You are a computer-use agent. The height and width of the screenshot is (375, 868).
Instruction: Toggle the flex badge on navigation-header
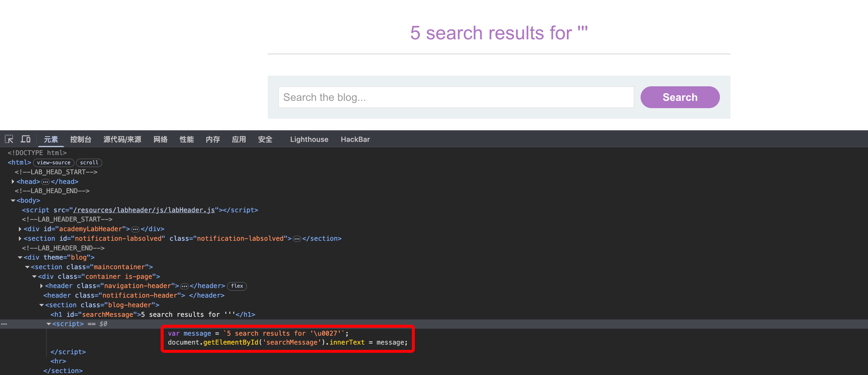pos(237,286)
